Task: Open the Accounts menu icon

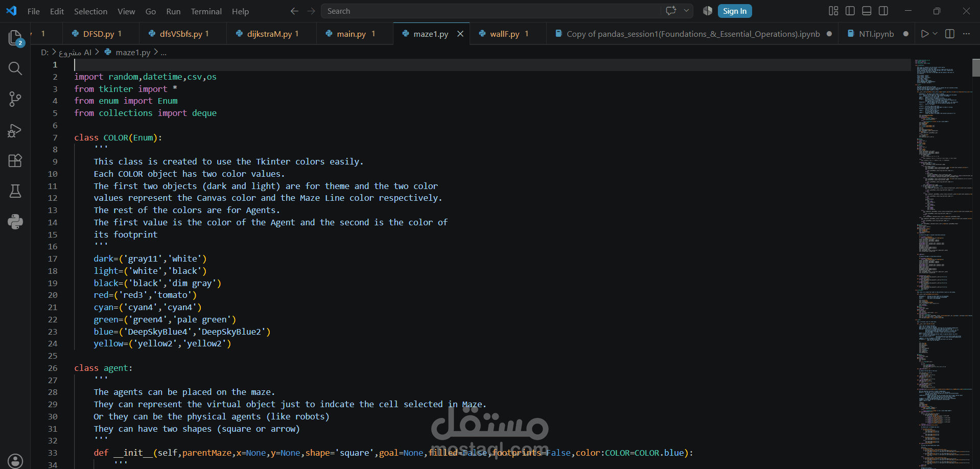Action: tap(15, 460)
